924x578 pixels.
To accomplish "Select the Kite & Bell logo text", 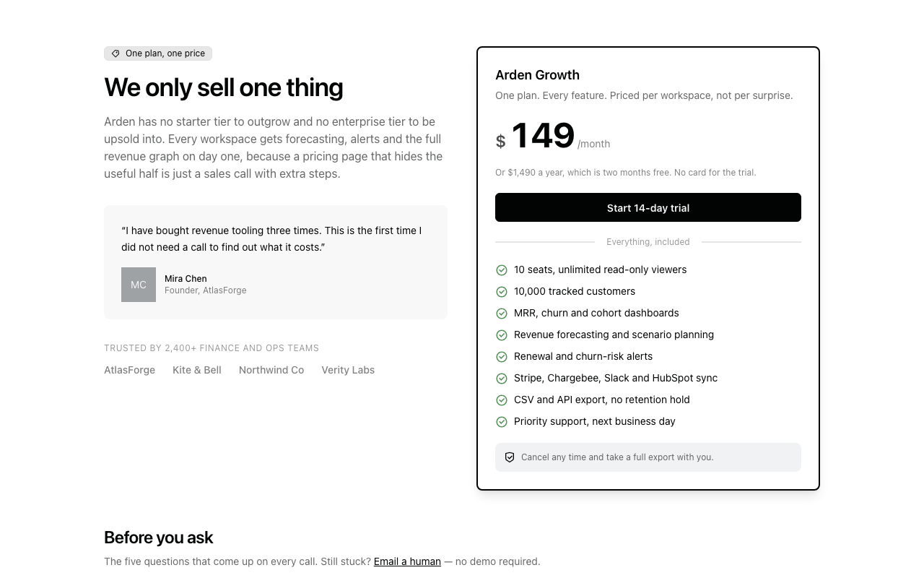I will coord(197,370).
